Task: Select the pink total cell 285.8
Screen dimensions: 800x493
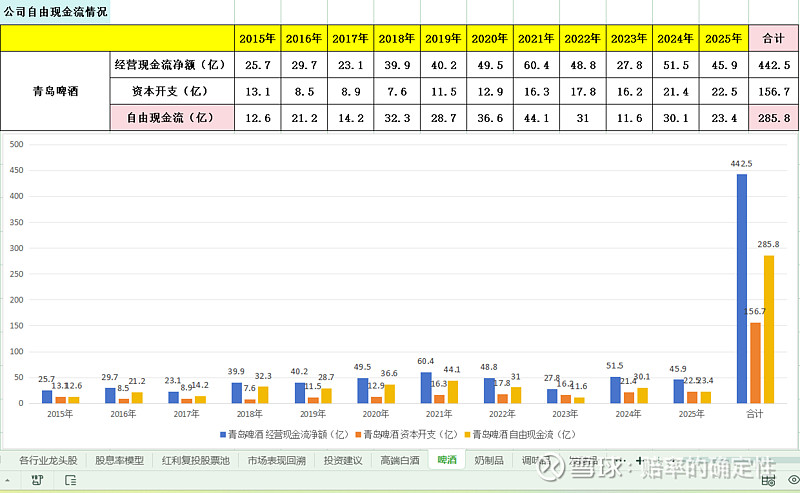Action: [773, 118]
